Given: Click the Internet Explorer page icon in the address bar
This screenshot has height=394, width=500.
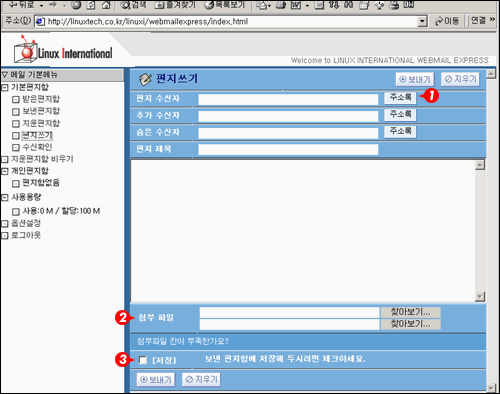Looking at the screenshot, I should [x=40, y=22].
